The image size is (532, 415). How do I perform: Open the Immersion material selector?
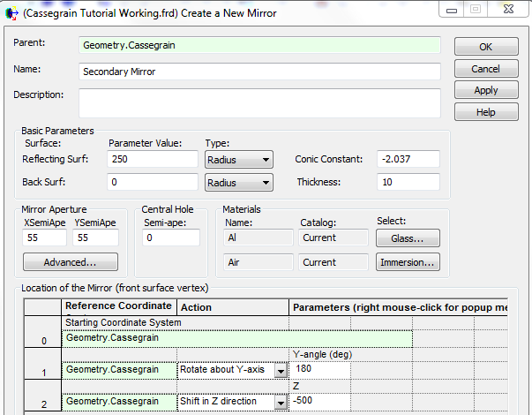[x=407, y=262]
